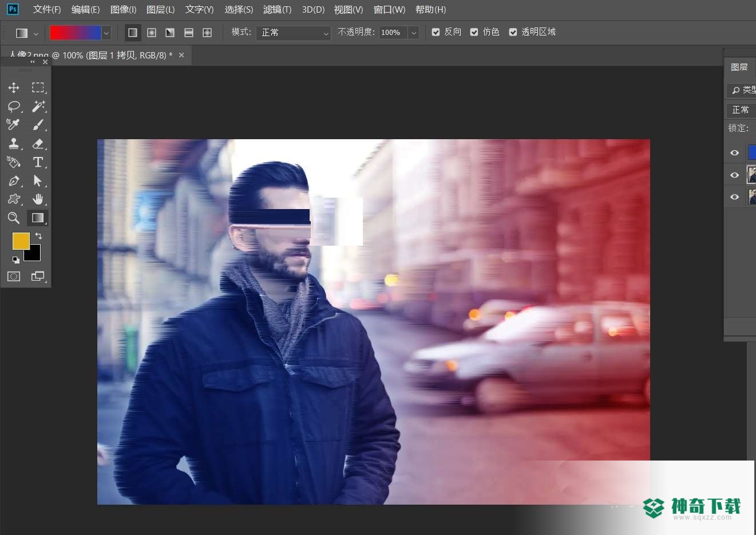Open the 滤镜(T) menu
Viewport: 756px width, 535px height.
(x=277, y=10)
